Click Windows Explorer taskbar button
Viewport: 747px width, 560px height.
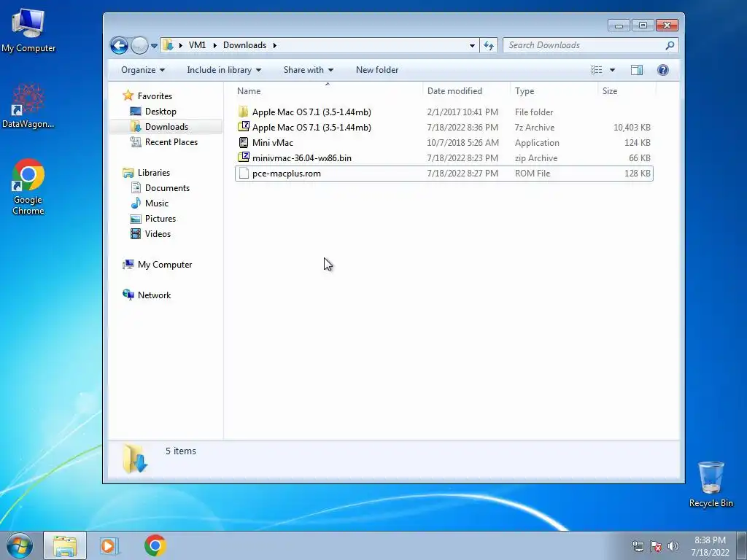point(65,545)
